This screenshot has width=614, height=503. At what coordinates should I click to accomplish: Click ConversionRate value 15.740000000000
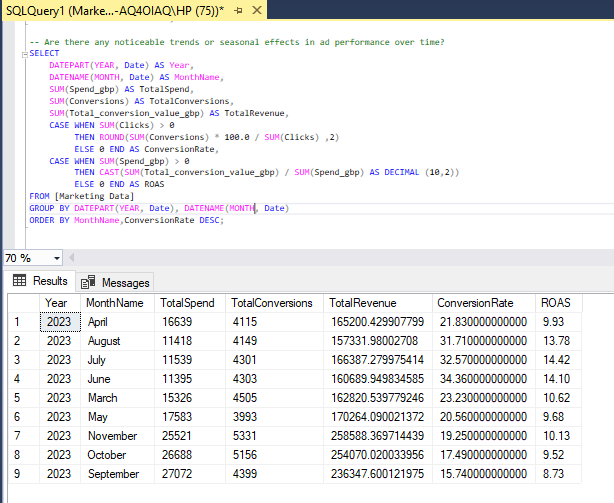tap(484, 474)
